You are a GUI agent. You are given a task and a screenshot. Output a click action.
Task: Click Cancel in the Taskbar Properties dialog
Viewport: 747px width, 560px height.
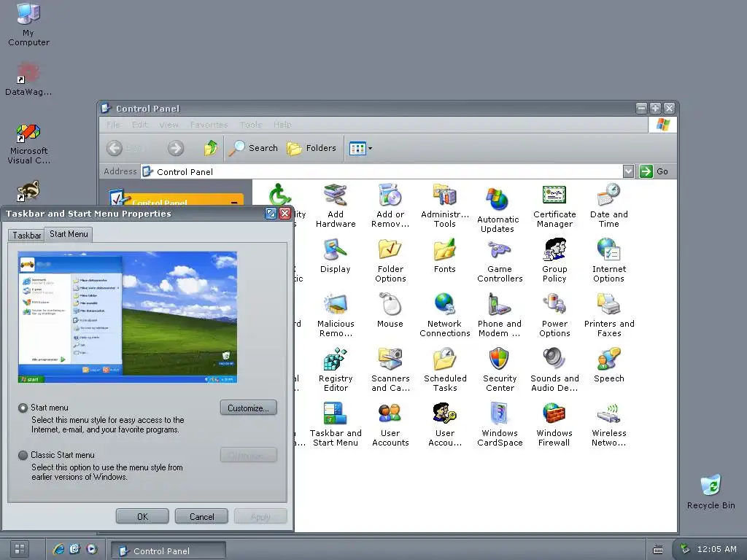coord(201,517)
